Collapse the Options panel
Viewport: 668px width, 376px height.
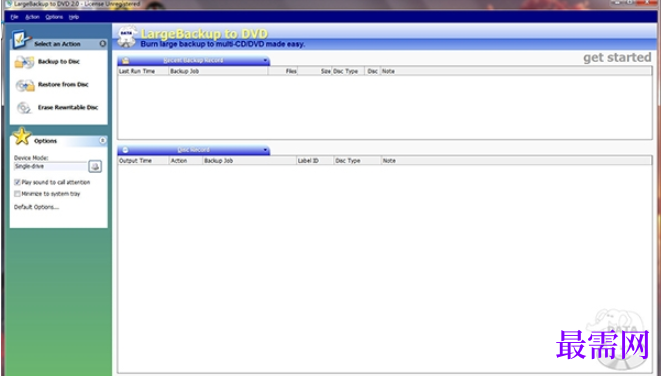pos(103,140)
